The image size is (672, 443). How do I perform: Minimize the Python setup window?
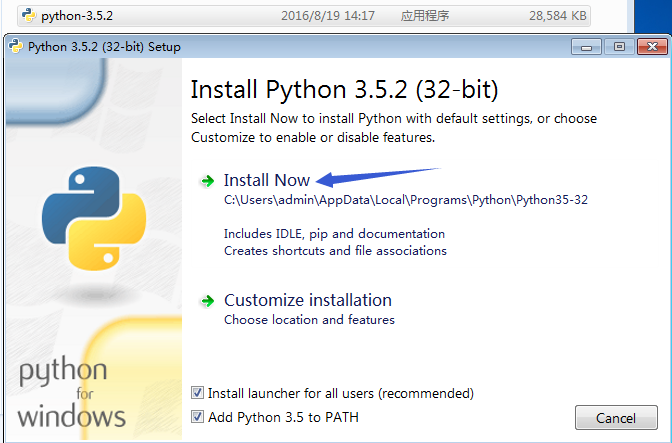pyautogui.click(x=586, y=47)
